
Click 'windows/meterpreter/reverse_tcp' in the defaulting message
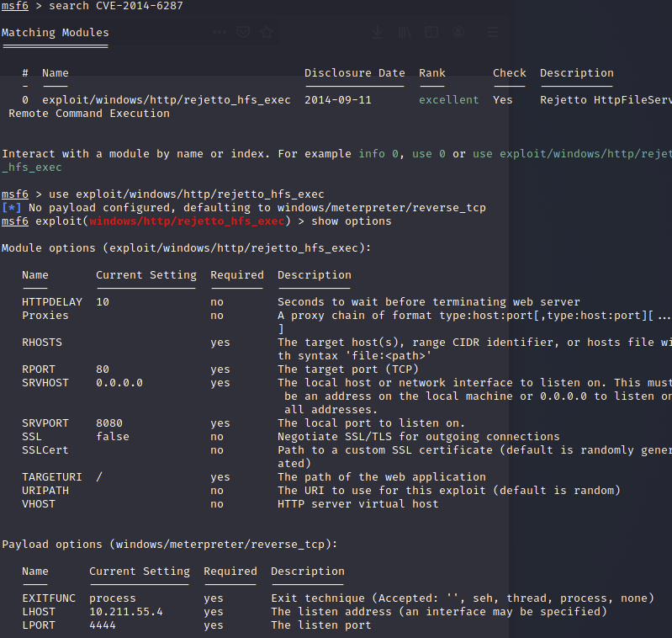382,208
